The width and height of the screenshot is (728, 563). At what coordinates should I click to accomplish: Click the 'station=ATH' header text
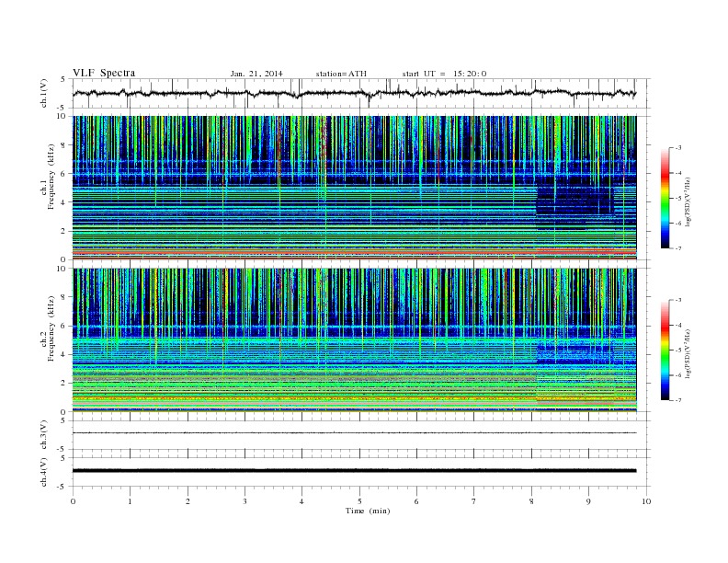click(x=341, y=74)
